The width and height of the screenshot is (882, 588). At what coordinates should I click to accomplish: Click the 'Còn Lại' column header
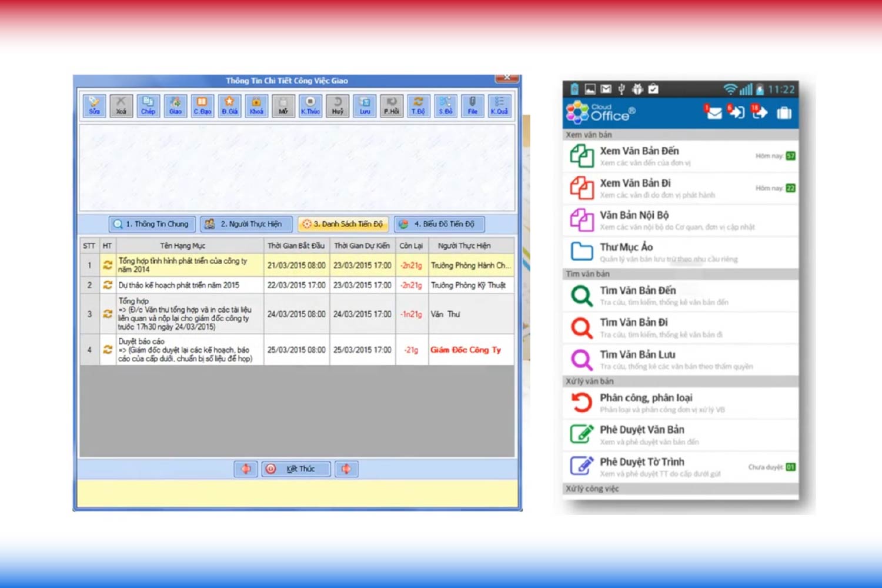pos(412,246)
